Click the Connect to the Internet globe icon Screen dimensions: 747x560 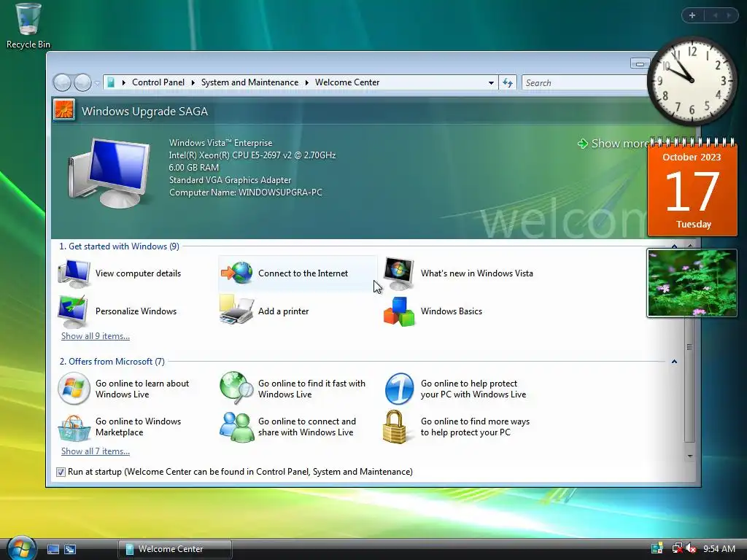[236, 273]
